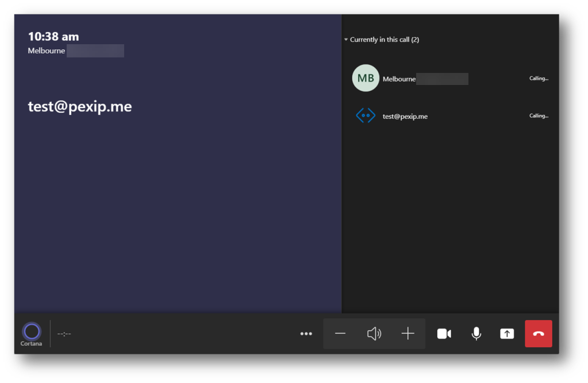Click the speaker volume icon
The width and height of the screenshot is (588, 383).
click(x=374, y=334)
